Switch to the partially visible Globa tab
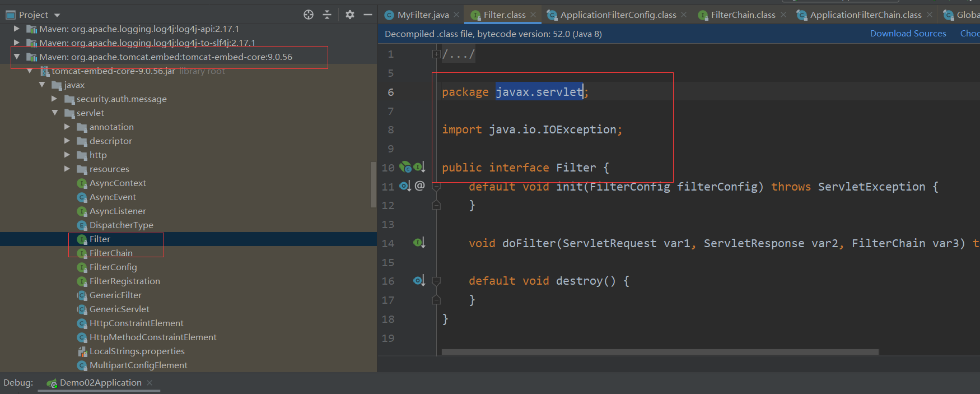Screen dimensions: 980x394 click(x=962, y=15)
